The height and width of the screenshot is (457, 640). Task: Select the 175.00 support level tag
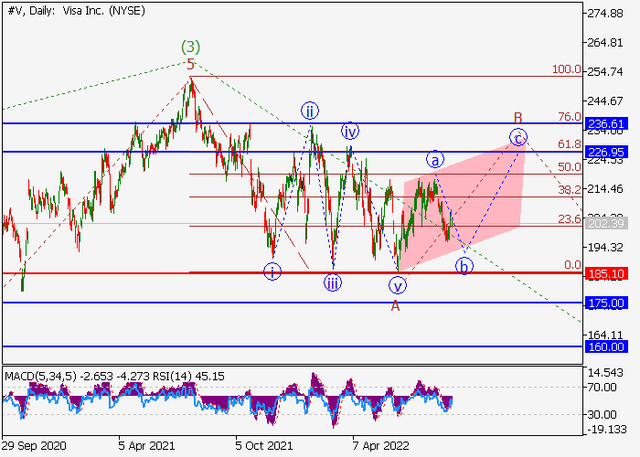coord(606,302)
